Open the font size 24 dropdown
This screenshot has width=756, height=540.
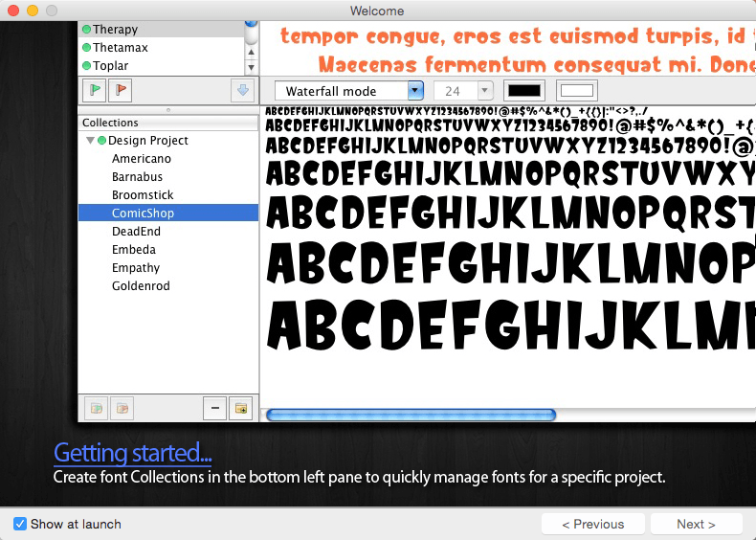463,91
